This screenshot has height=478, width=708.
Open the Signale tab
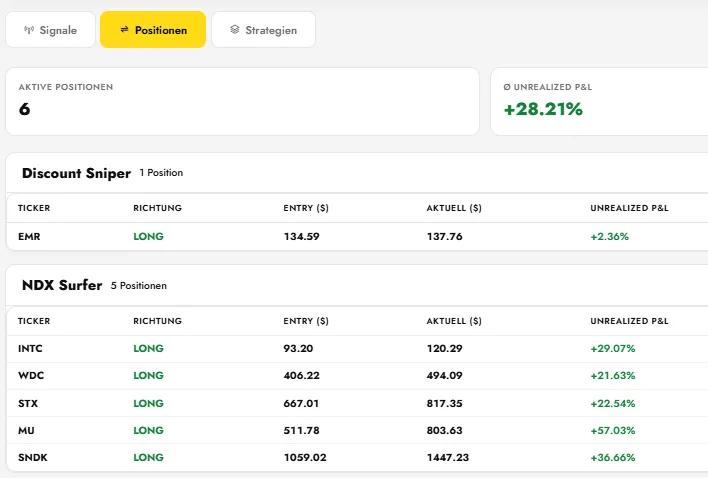tap(51, 30)
